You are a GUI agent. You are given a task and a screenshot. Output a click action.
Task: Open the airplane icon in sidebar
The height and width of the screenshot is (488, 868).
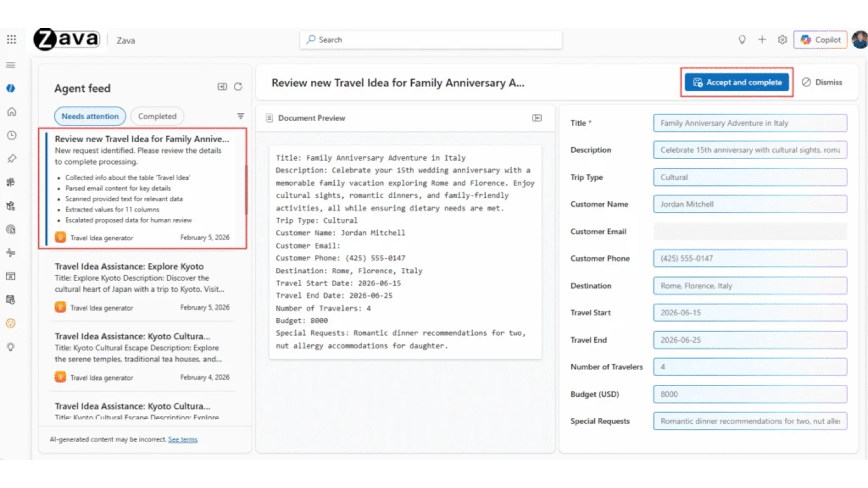[11, 253]
